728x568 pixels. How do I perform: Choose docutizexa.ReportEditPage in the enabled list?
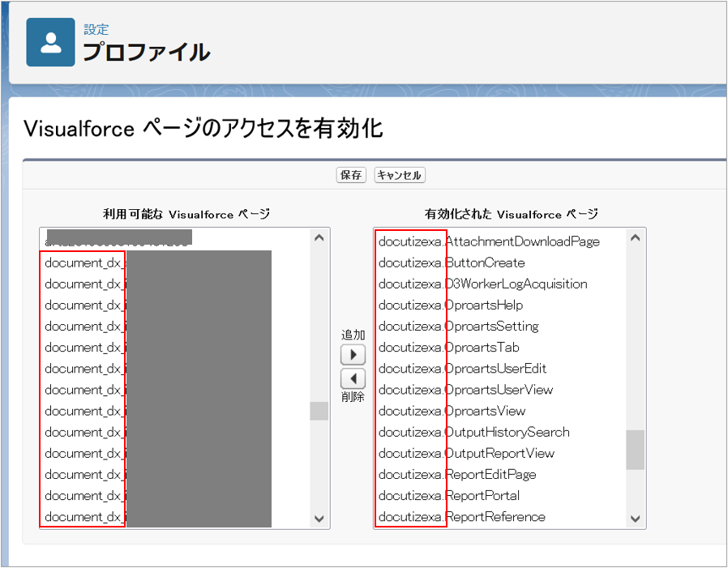pos(457,474)
